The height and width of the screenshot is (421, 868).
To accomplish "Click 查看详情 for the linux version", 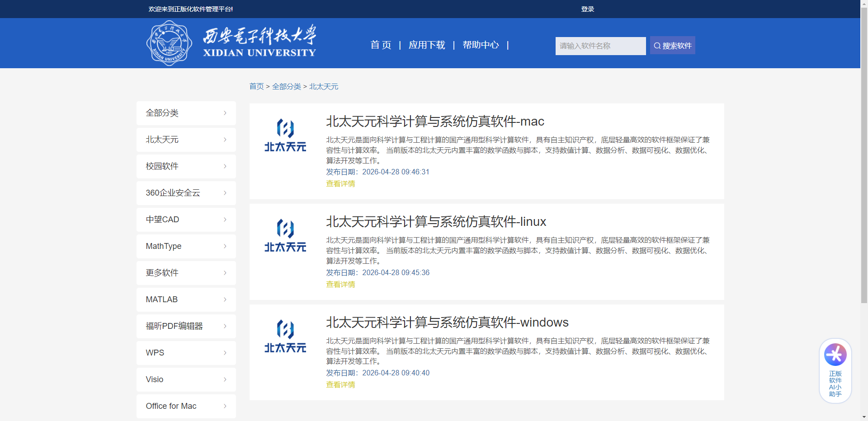I will [340, 285].
